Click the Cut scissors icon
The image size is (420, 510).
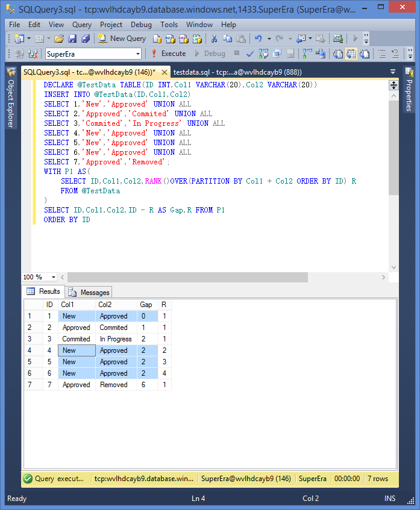pyautogui.click(x=213, y=39)
